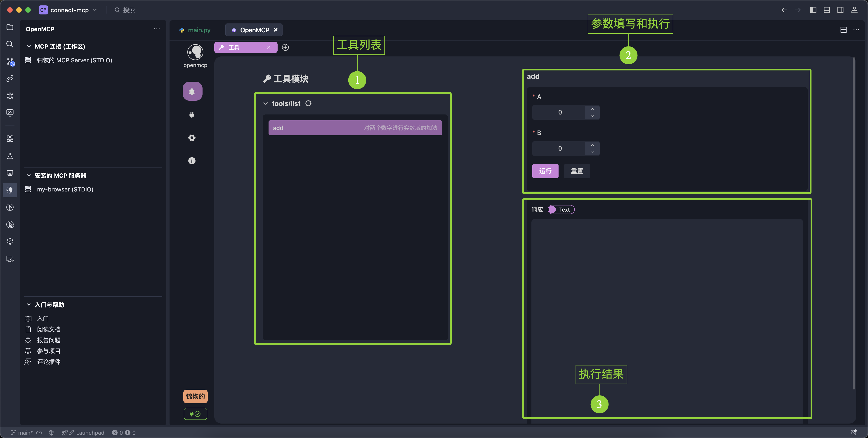Select the add tool in the list
This screenshot has height=438, width=868.
coord(355,128)
